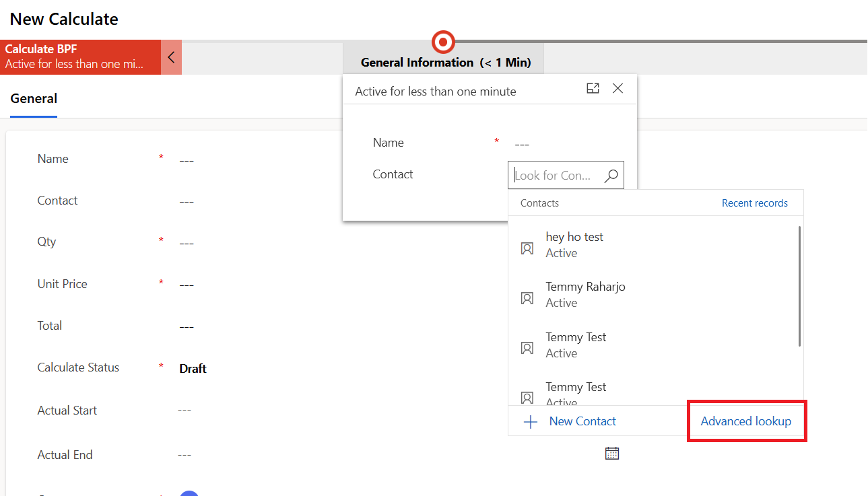
Task: Click the Actual Start field value
Action: 185,410
